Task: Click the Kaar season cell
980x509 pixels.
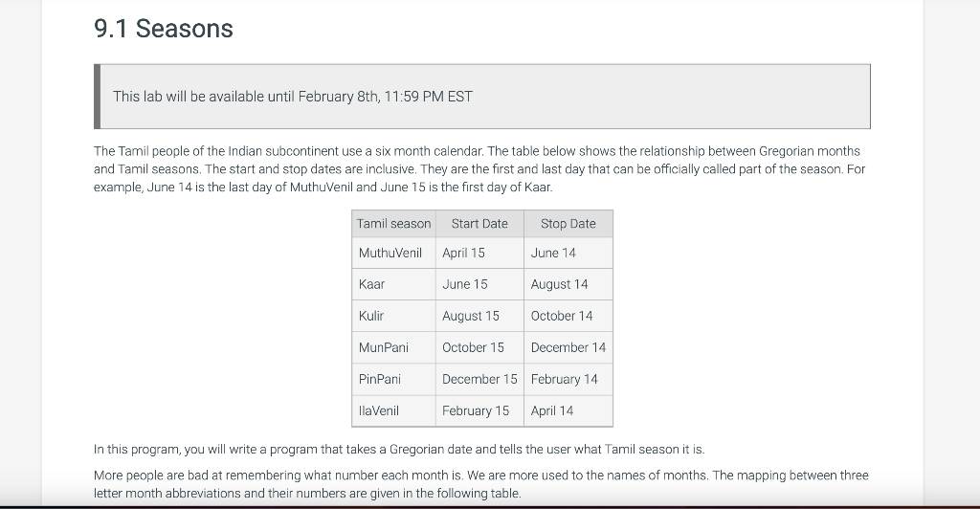Action: pos(393,284)
